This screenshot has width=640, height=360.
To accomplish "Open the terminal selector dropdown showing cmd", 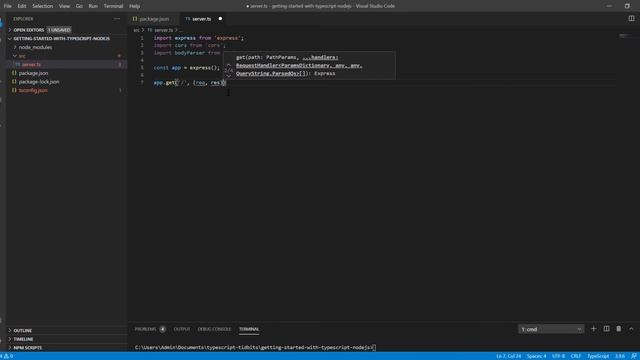I will 551,329.
